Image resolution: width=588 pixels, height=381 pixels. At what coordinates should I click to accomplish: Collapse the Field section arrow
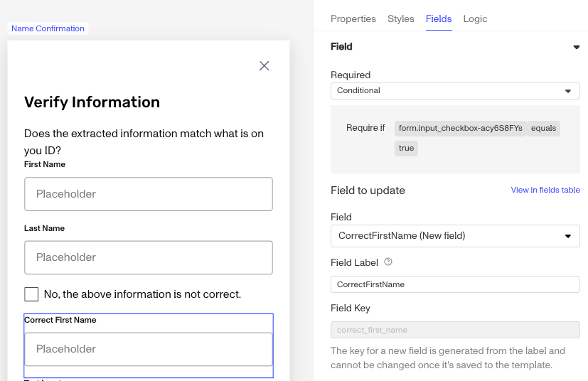[x=577, y=47]
